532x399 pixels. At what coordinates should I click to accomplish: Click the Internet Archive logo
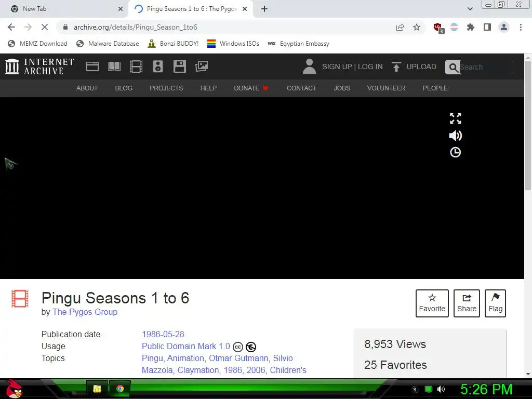(x=39, y=66)
